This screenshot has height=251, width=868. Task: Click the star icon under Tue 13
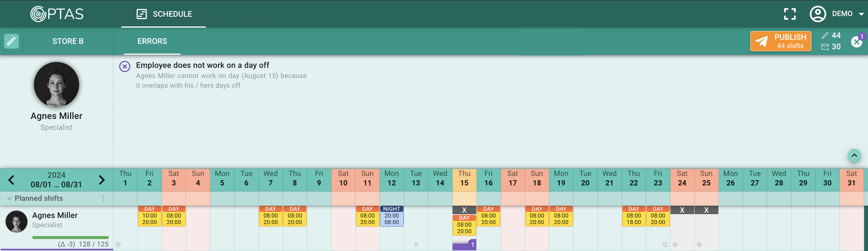[x=416, y=245]
